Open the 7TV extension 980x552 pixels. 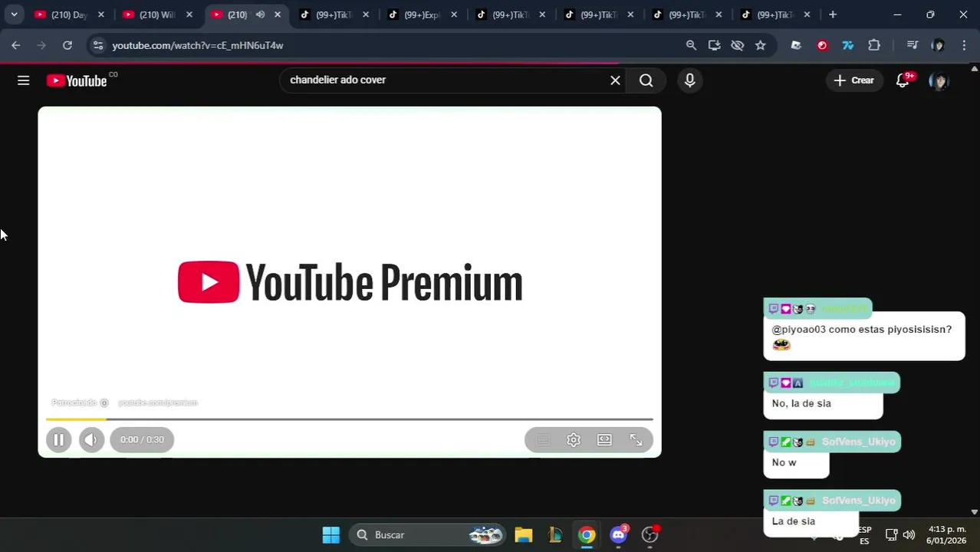[848, 45]
